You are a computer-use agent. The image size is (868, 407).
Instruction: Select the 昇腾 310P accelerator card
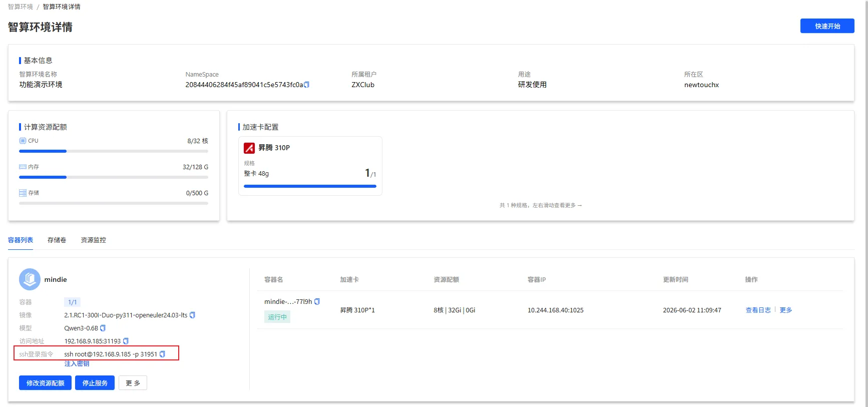tap(310, 166)
